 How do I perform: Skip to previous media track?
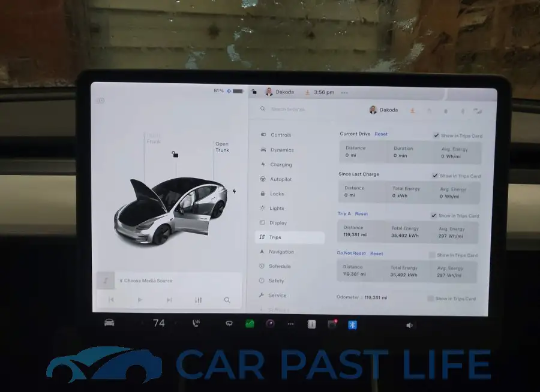pos(111,300)
